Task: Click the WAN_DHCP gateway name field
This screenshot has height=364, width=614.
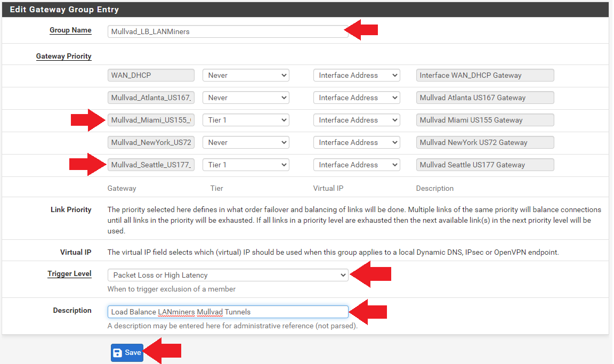Action: 151,75
